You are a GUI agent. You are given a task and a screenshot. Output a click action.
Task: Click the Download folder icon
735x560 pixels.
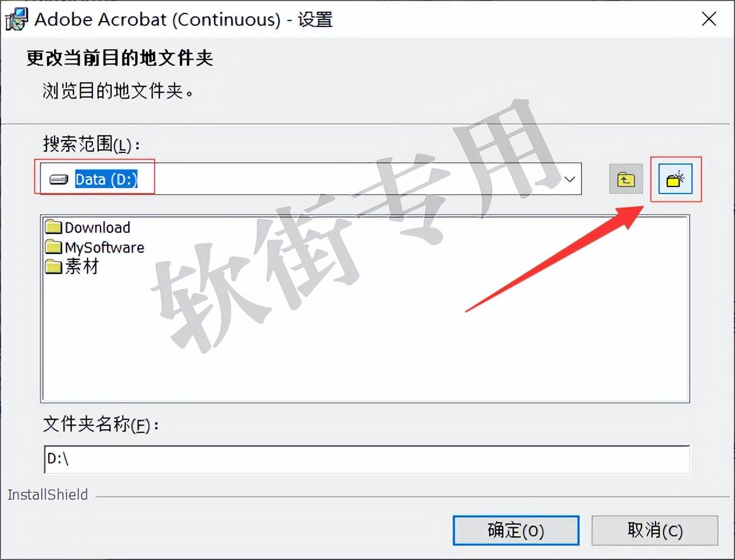54,227
